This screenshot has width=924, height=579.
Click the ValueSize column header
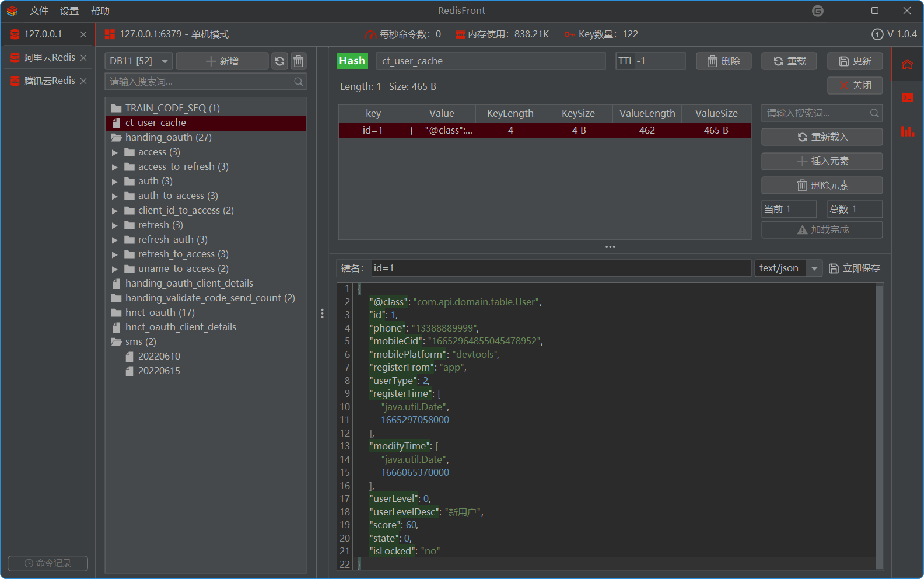716,114
